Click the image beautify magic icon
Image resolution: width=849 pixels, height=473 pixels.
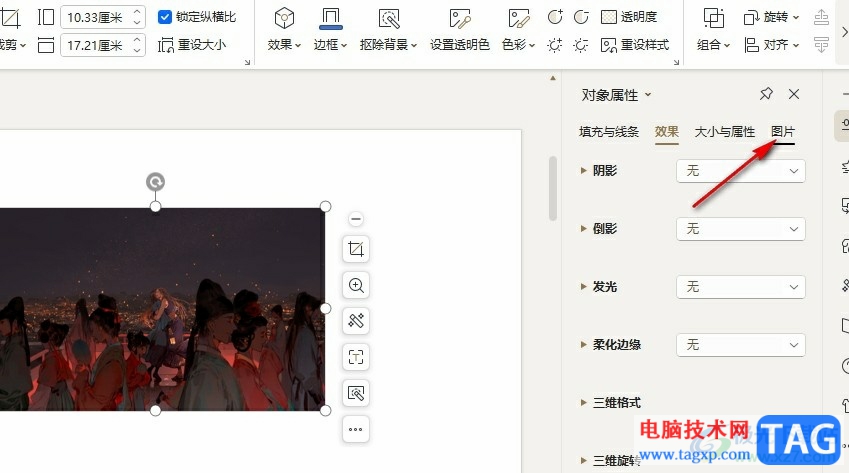pos(356,321)
